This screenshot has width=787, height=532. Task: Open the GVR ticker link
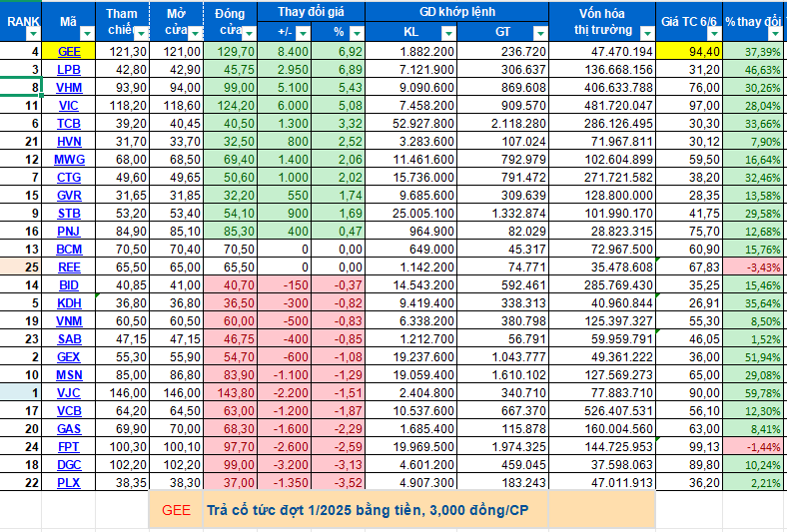point(69,196)
